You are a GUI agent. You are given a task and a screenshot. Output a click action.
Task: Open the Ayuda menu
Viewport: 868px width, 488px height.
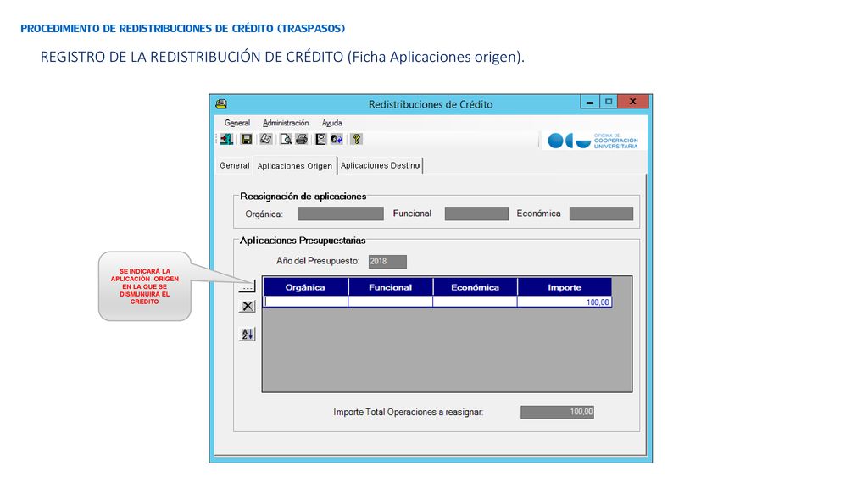332,123
